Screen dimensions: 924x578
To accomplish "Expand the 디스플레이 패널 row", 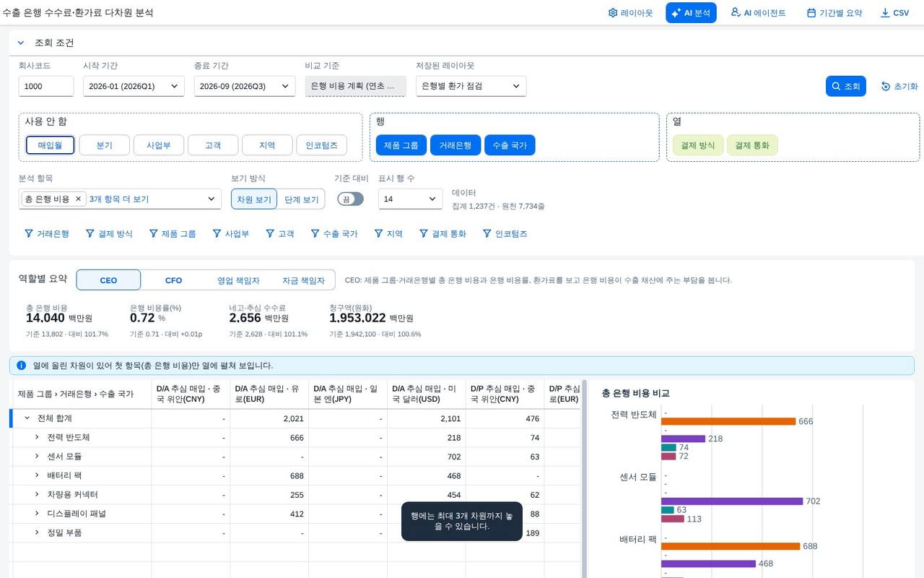I will tap(37, 514).
